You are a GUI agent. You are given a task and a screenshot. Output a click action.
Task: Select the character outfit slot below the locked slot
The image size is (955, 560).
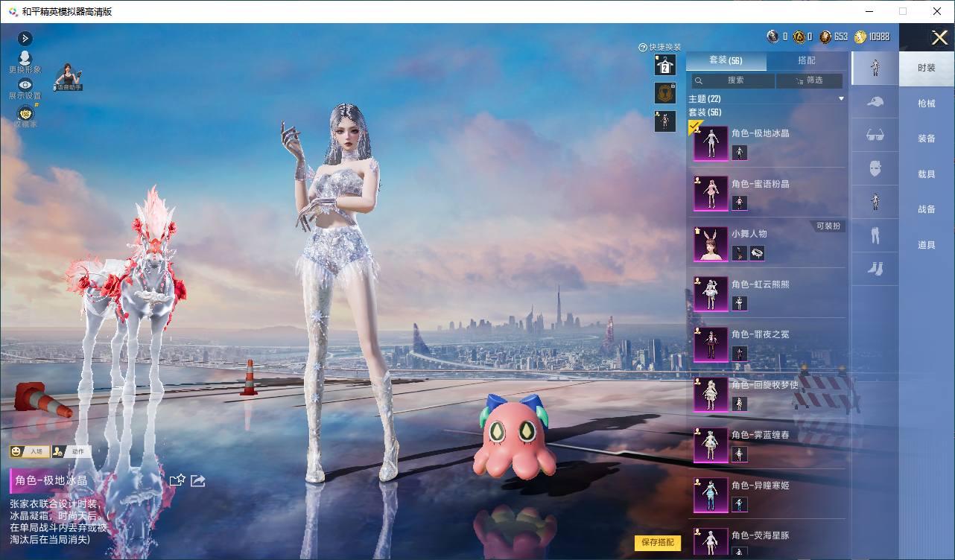point(665,121)
